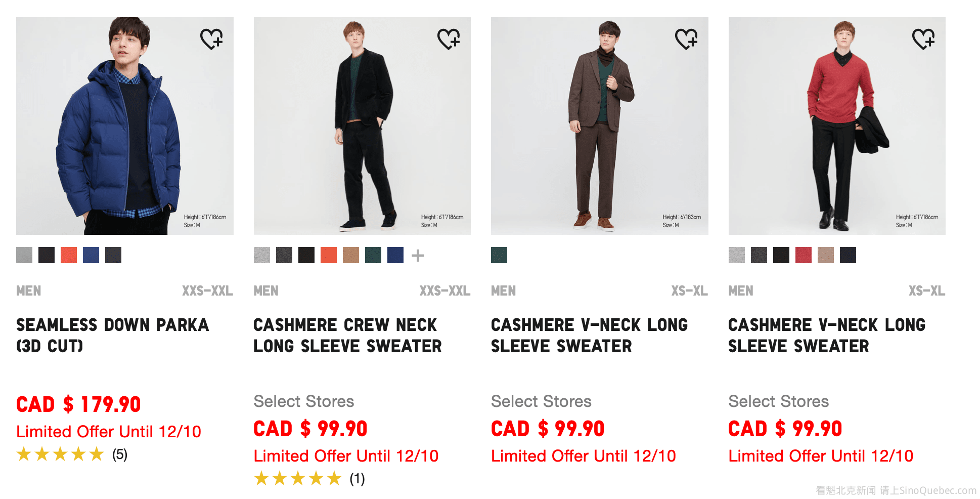
Task: Click the blue parka product image
Action: [x=125, y=126]
